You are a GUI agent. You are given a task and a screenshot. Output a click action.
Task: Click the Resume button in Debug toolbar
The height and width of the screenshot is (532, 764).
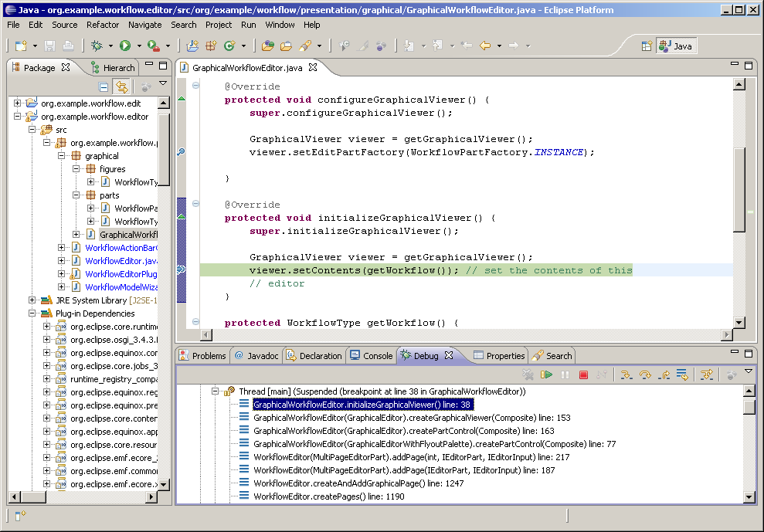pyautogui.click(x=547, y=374)
